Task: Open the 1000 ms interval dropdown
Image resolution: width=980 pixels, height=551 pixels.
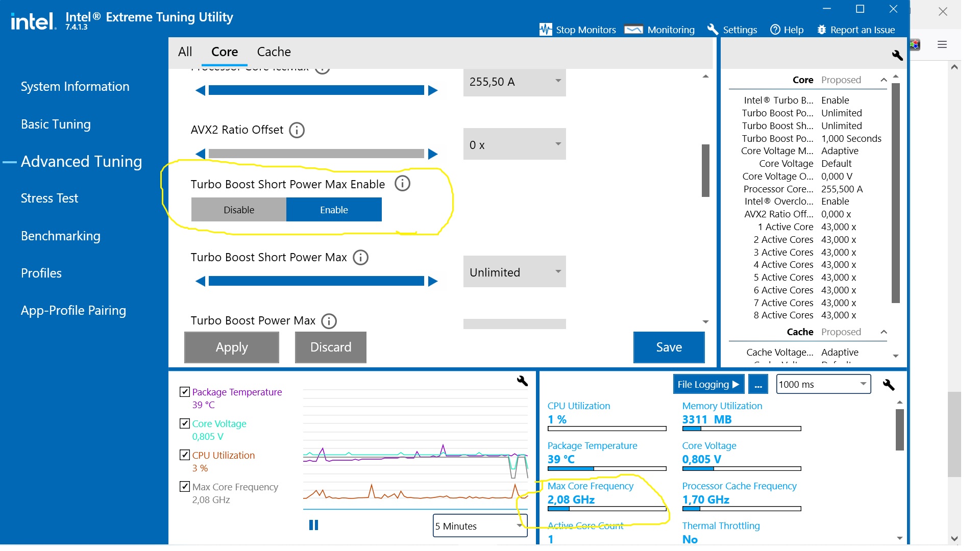Action: tap(822, 384)
